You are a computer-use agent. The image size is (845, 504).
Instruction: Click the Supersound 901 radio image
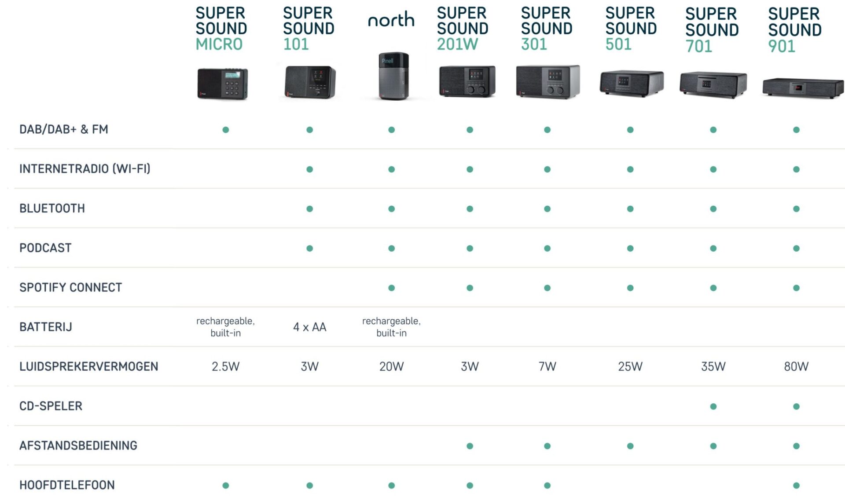(803, 88)
